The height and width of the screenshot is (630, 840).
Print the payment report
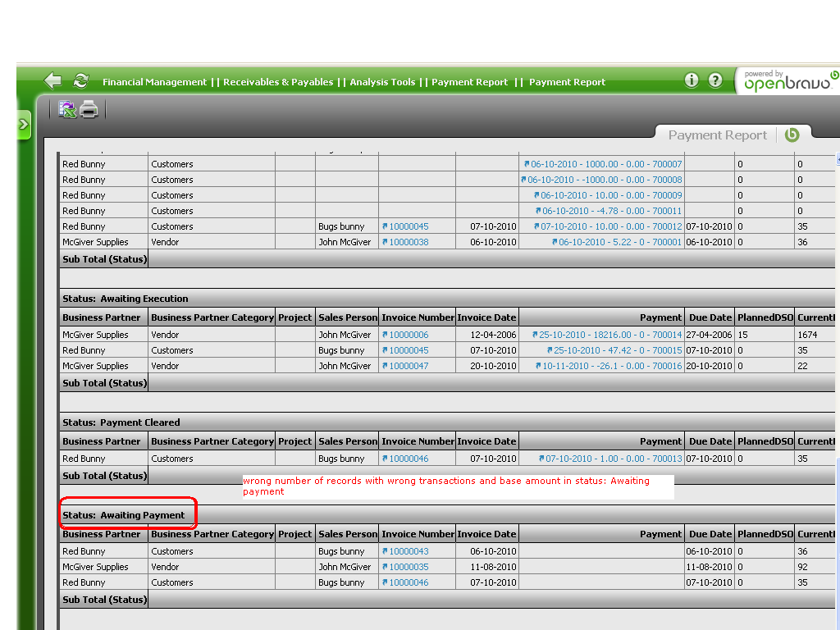pos(89,109)
